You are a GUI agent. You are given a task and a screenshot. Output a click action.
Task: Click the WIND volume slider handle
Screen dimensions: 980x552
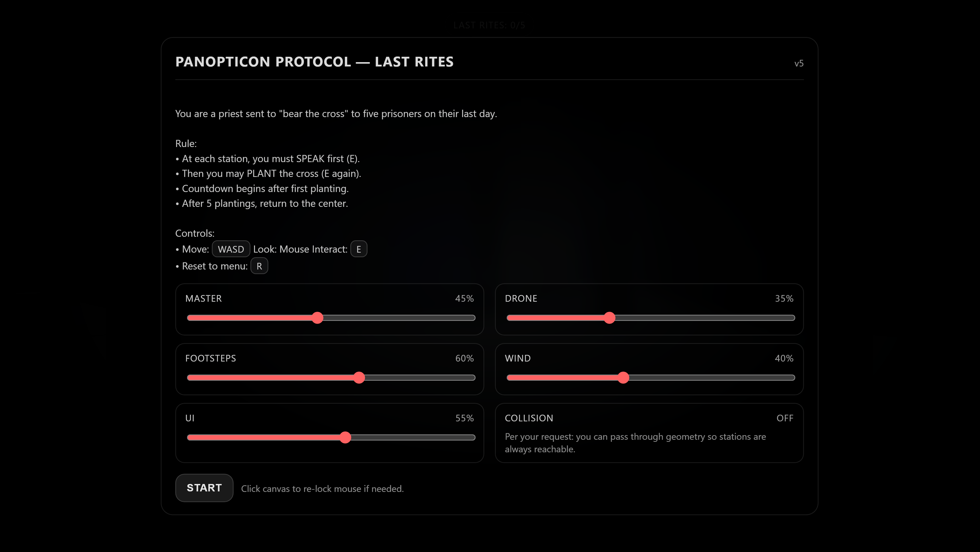pos(623,378)
